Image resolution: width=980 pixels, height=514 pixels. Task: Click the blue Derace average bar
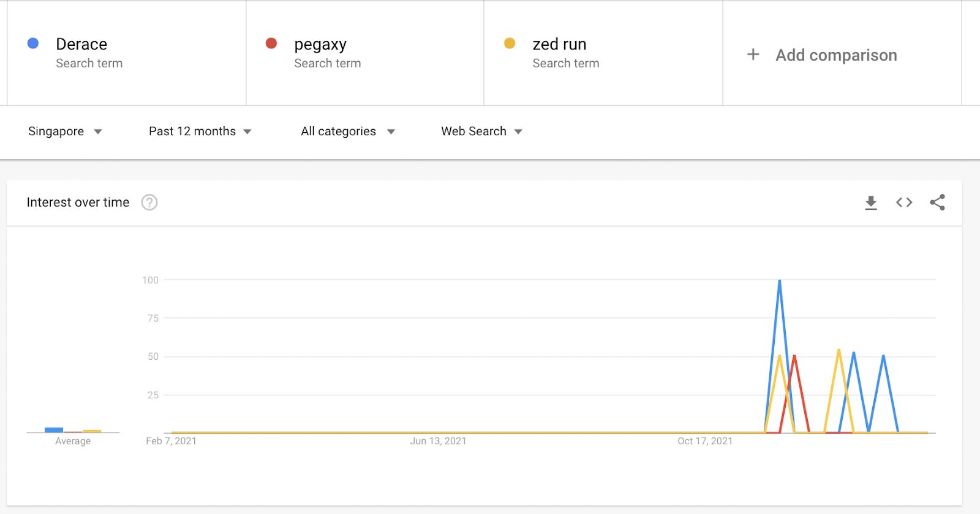coord(54,430)
